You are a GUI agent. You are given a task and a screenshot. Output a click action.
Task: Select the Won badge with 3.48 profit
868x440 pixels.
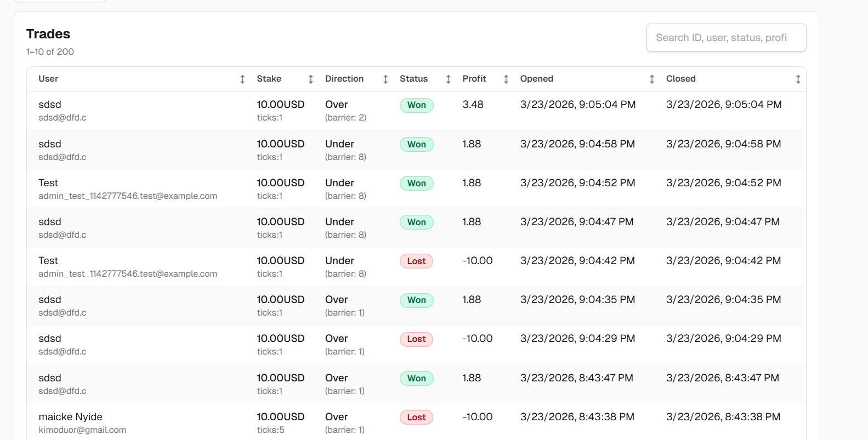[x=416, y=105]
